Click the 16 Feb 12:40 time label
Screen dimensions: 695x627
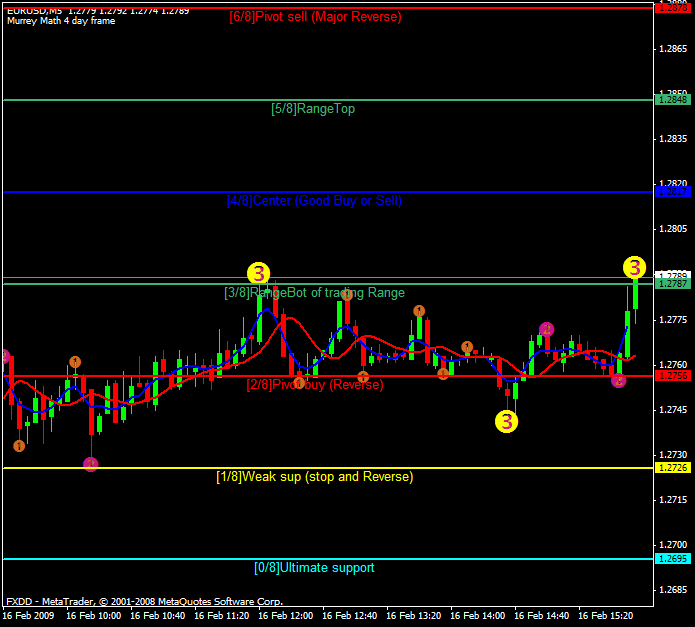pyautogui.click(x=350, y=615)
